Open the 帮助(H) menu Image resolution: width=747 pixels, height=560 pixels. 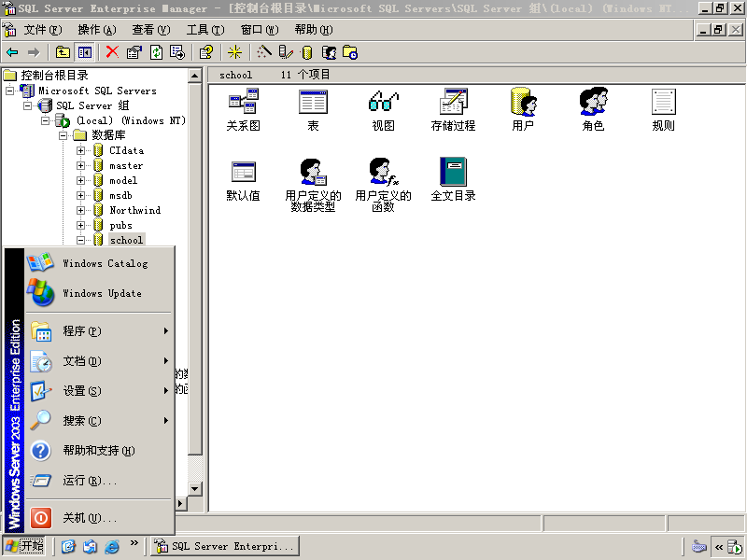pyautogui.click(x=314, y=30)
